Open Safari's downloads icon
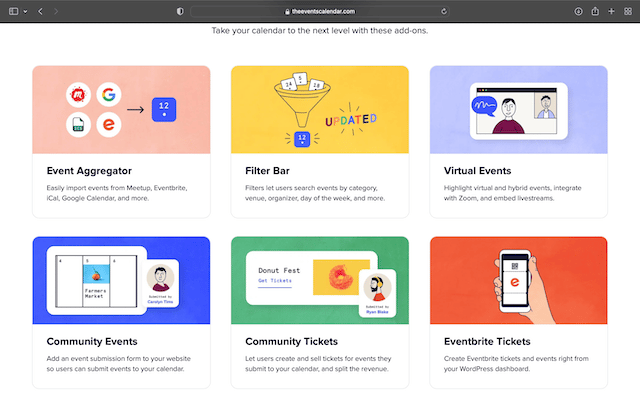640x400 pixels. pos(579,10)
